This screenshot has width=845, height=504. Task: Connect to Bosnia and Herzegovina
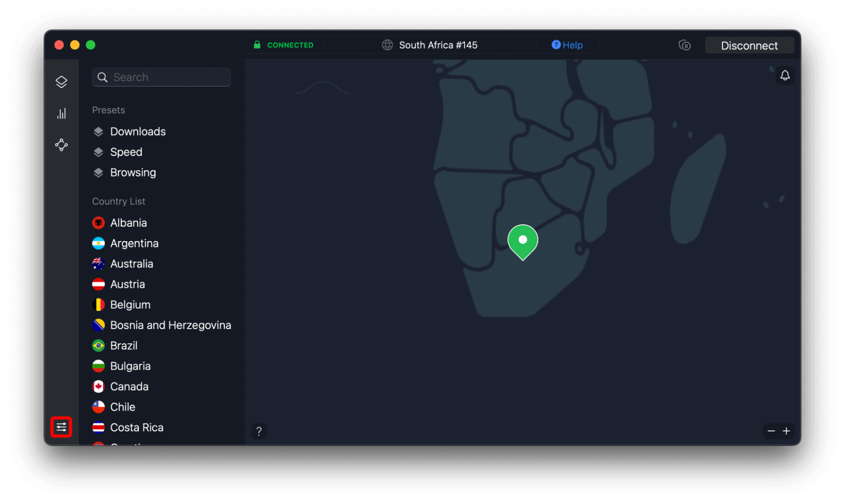pyautogui.click(x=170, y=325)
